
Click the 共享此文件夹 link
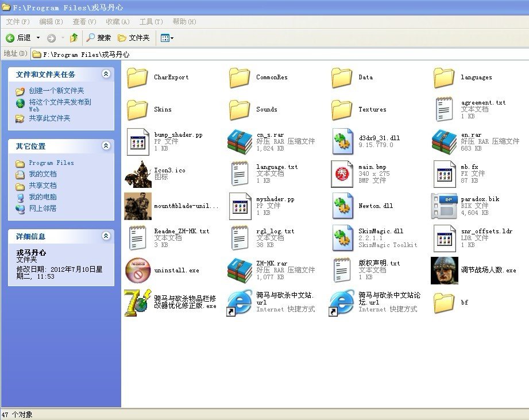[x=49, y=118]
